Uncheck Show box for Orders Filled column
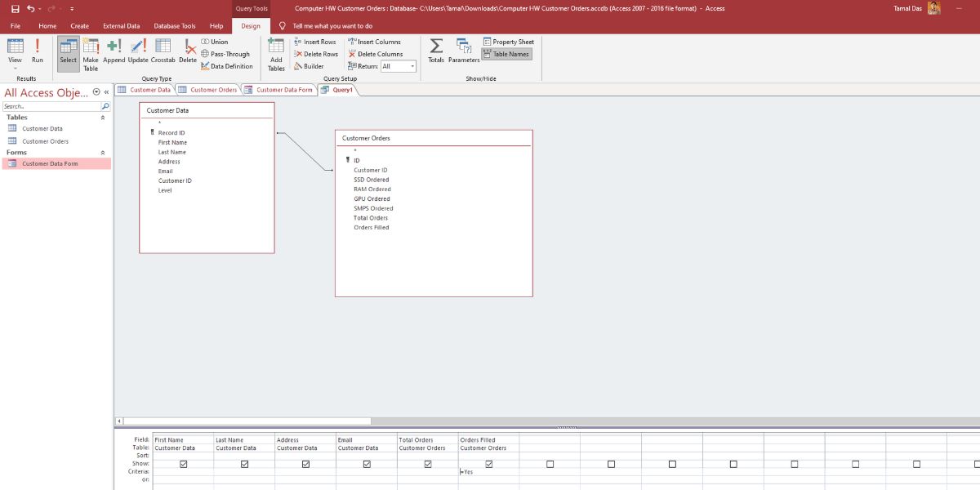Image resolution: width=980 pixels, height=490 pixels. [x=488, y=464]
